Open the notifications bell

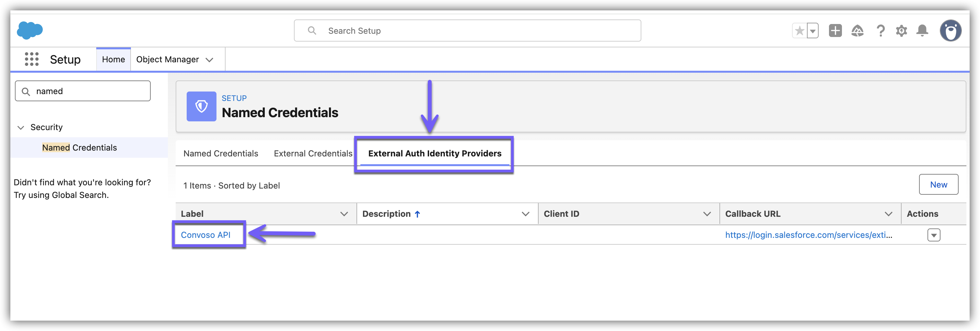(x=922, y=31)
